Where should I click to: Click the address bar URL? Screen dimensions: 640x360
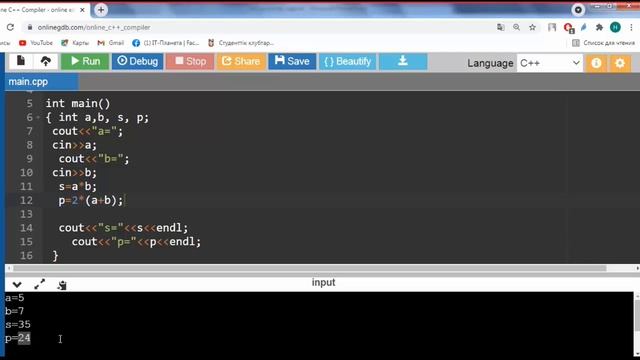click(94, 27)
